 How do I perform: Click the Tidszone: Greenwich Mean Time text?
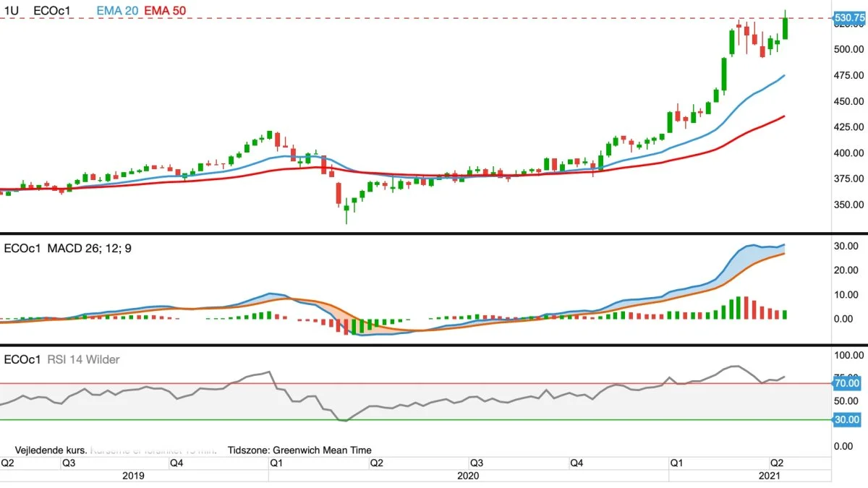(299, 450)
